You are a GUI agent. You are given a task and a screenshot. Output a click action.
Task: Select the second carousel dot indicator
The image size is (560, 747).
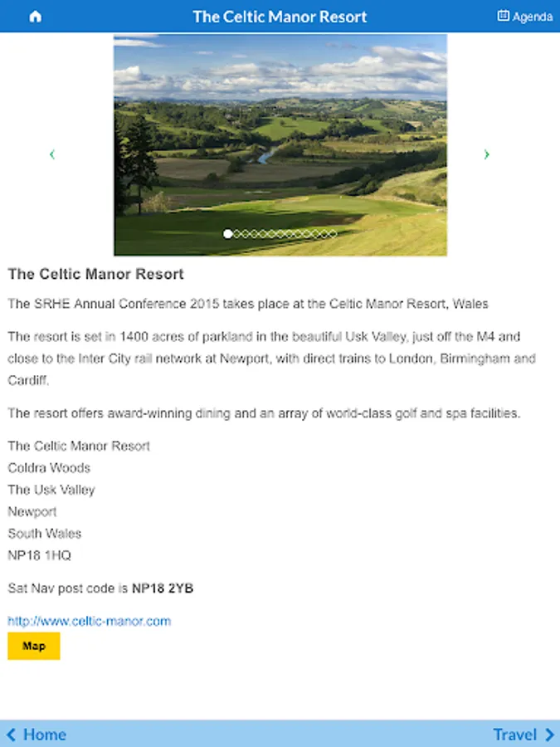click(x=237, y=234)
